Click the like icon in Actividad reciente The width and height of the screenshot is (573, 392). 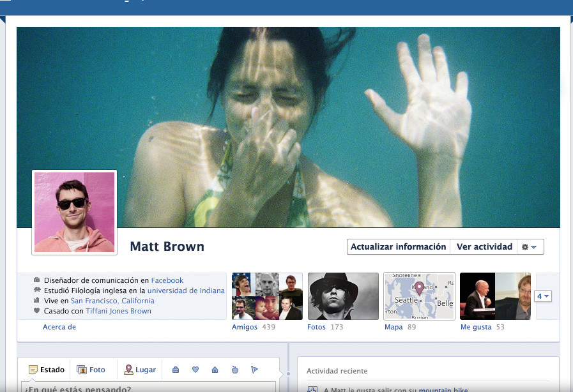click(x=312, y=389)
